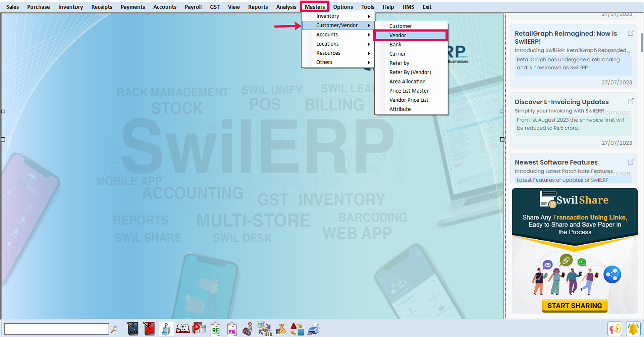Open the Purchase menu

click(x=39, y=7)
